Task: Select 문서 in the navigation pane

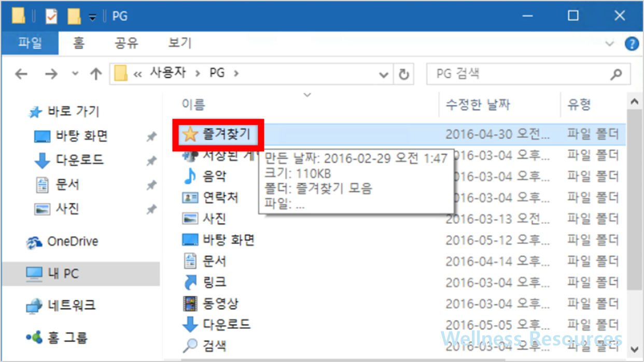Action: pos(67,184)
